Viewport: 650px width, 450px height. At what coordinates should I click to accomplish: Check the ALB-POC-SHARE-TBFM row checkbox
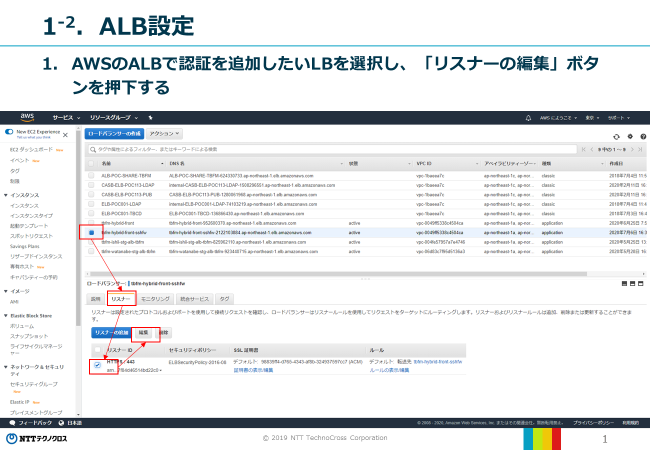(91, 176)
